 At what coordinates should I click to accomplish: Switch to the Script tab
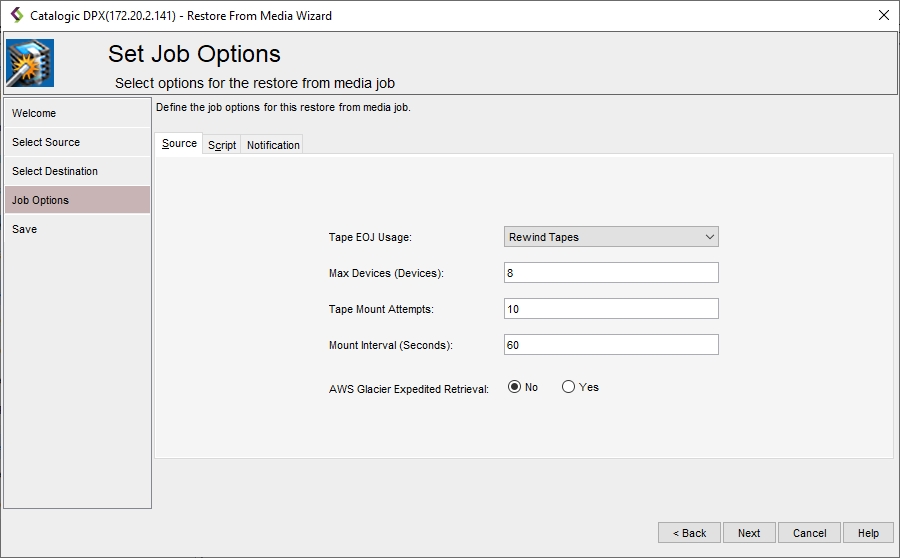click(x=222, y=145)
